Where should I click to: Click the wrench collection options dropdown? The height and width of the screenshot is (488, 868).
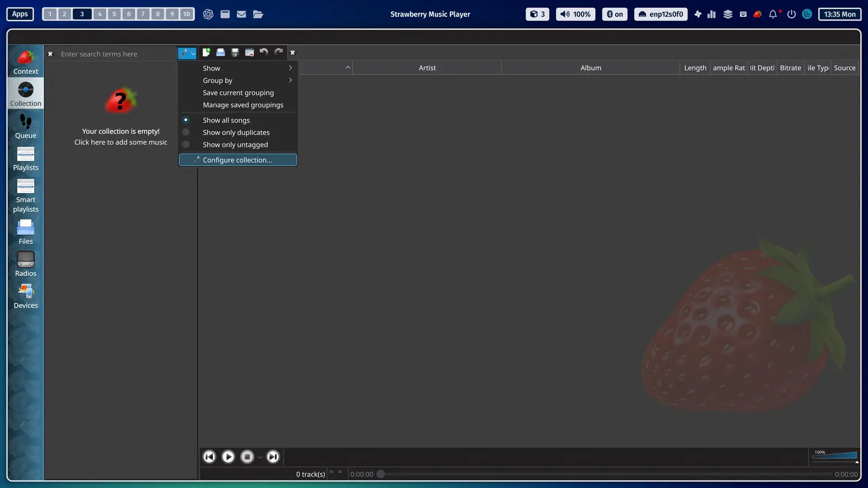pos(187,53)
